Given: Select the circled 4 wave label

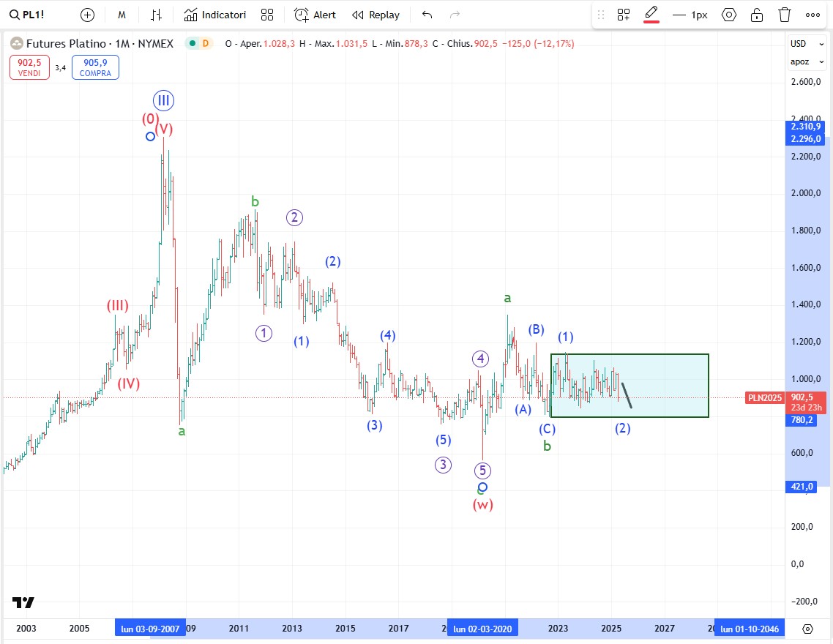Looking at the screenshot, I should tap(480, 359).
